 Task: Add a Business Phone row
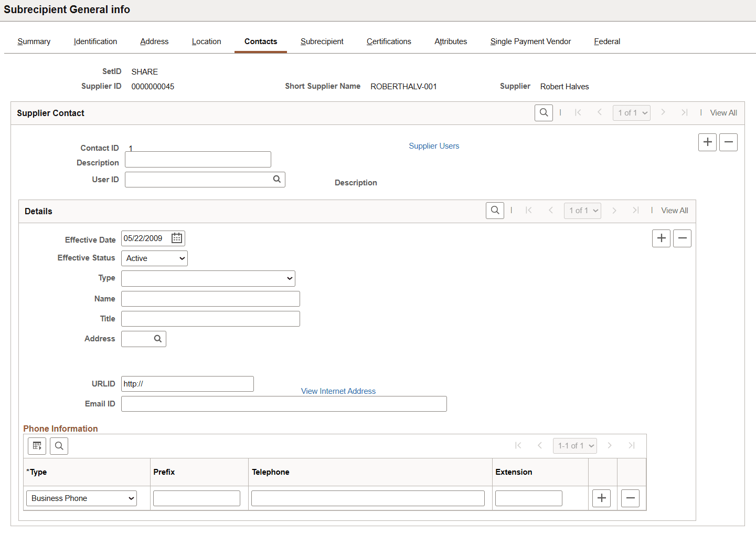601,498
